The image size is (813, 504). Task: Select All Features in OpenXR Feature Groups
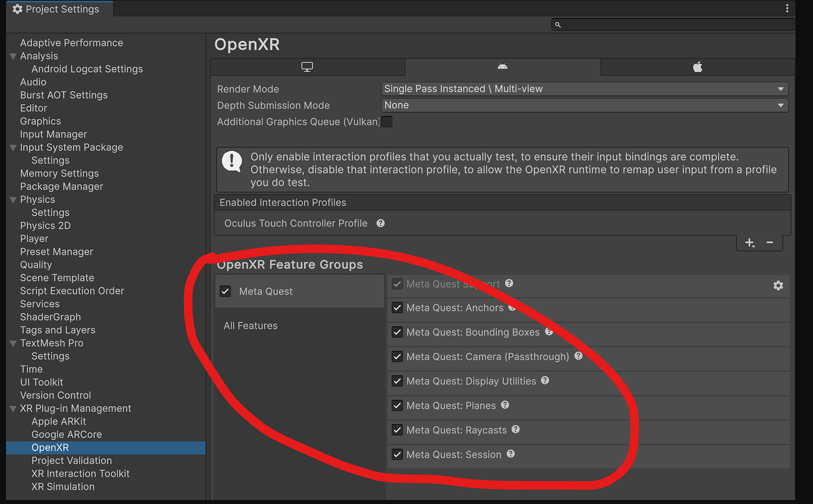coord(250,325)
